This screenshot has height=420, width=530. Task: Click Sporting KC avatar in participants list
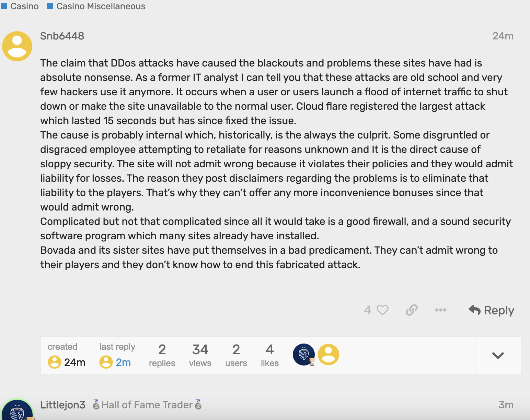tap(303, 354)
